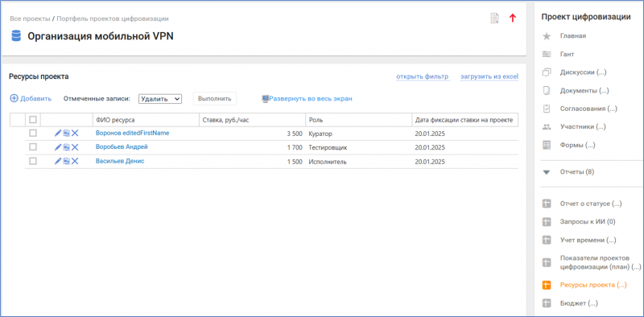Click the Добавить plus icon

(14, 98)
